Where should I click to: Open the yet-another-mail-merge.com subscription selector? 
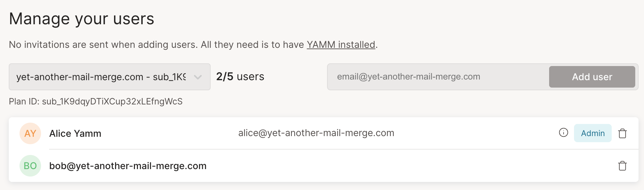click(101, 77)
